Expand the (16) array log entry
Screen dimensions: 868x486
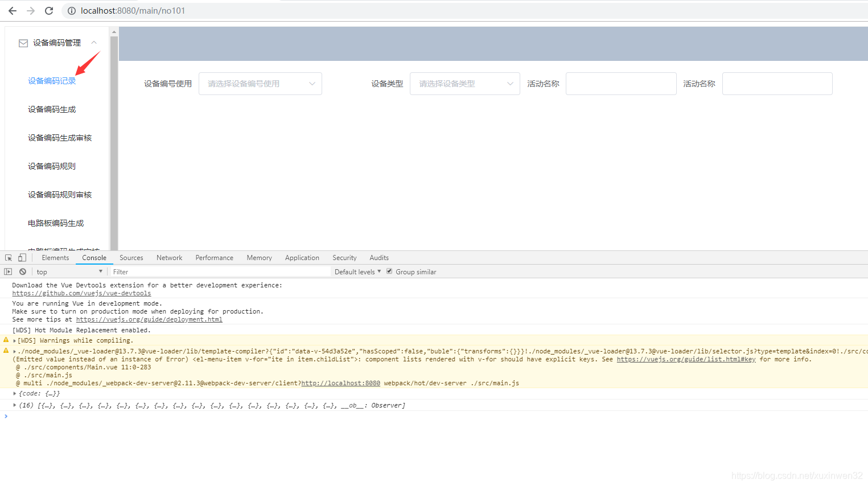15,406
